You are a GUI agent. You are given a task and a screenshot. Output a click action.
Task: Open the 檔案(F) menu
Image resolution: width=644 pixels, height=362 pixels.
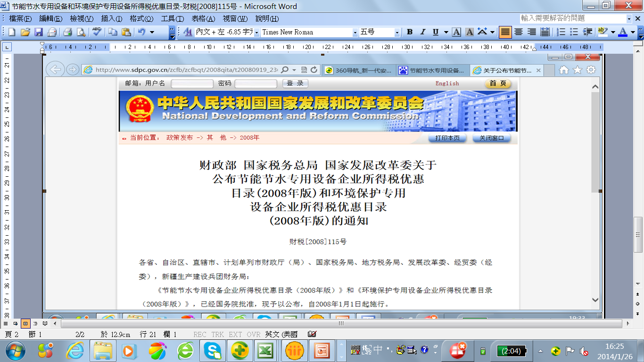pos(20,19)
